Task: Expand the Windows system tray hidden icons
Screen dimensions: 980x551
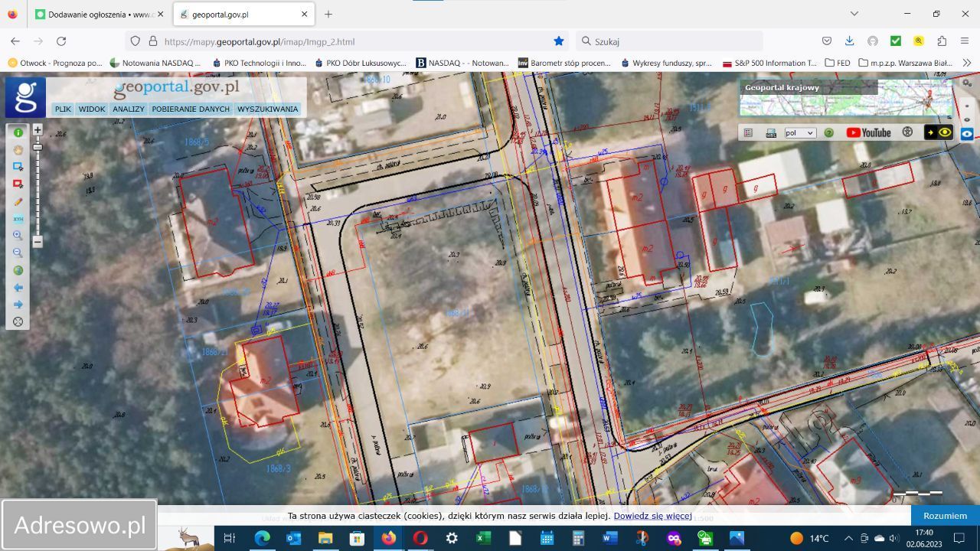Action: click(x=848, y=539)
